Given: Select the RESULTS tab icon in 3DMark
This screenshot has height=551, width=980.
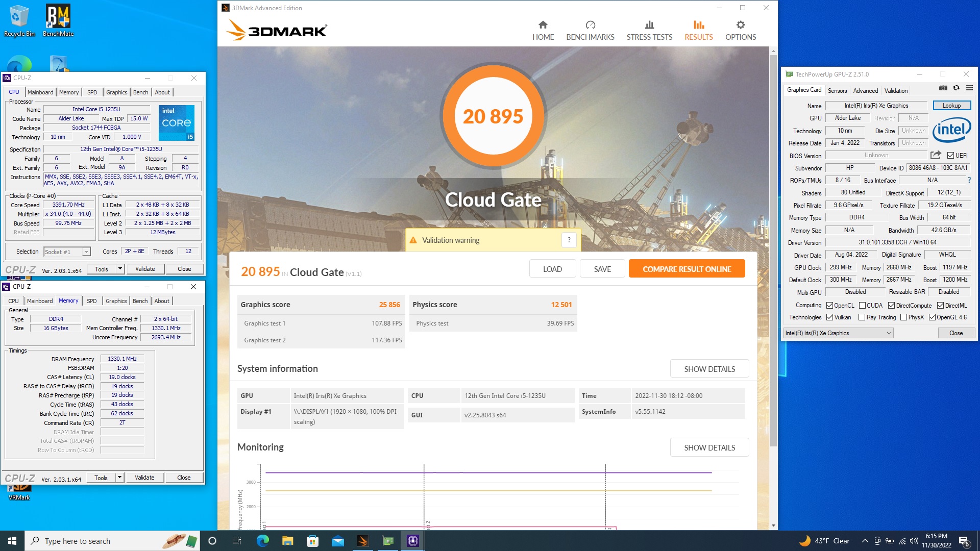Looking at the screenshot, I should (699, 25).
